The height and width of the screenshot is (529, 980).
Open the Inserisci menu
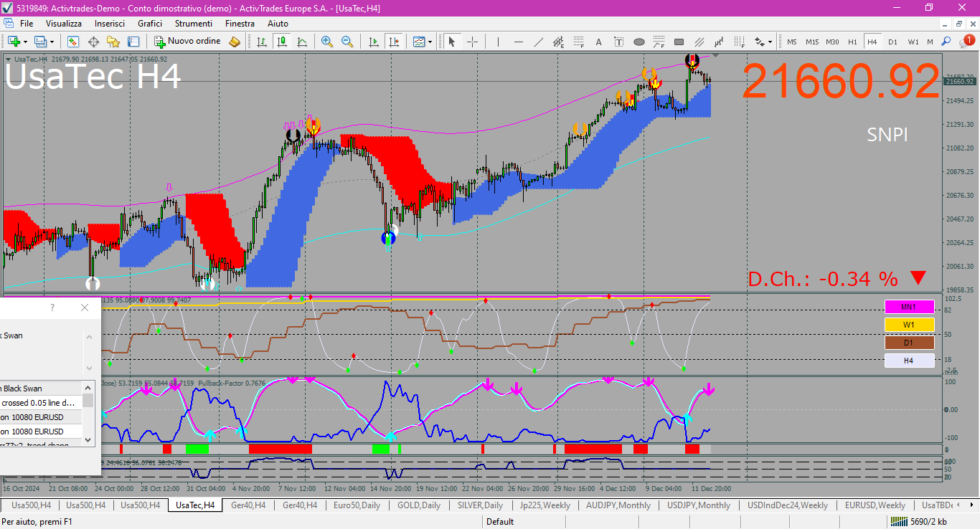(x=110, y=23)
